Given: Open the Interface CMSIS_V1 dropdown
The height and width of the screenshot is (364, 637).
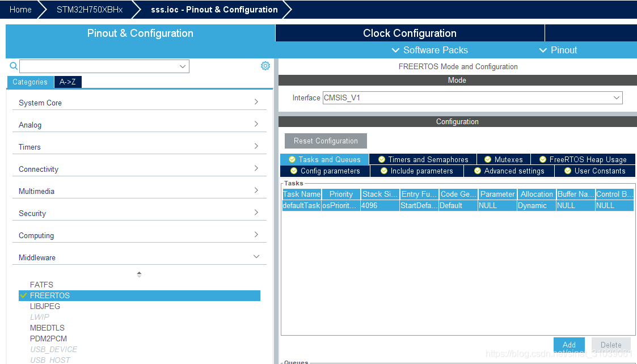Looking at the screenshot, I should point(473,98).
